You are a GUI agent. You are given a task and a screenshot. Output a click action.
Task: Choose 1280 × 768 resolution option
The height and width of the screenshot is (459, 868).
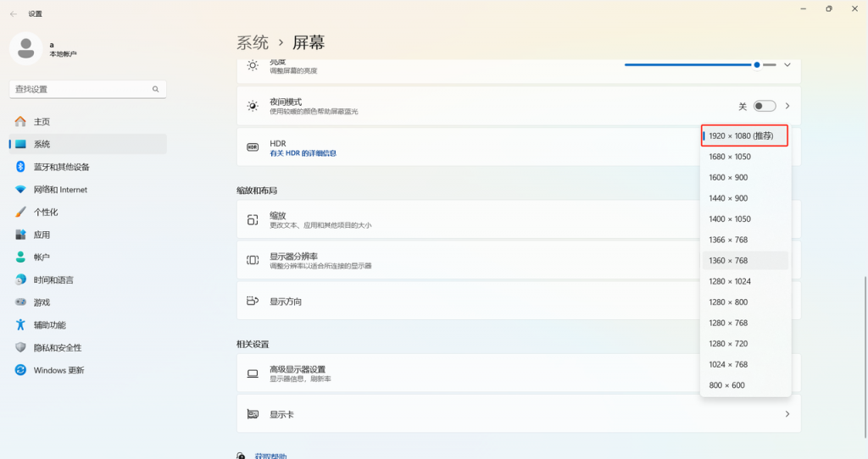pos(745,323)
